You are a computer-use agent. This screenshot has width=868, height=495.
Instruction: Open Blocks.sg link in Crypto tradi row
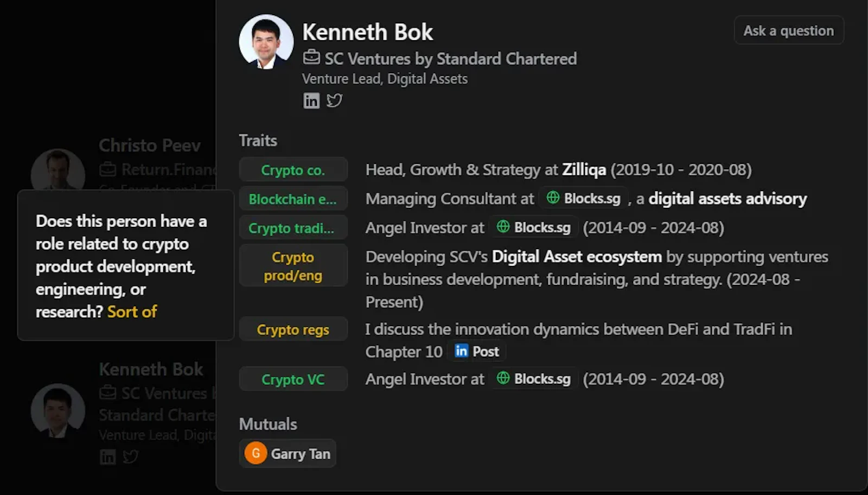[534, 227]
